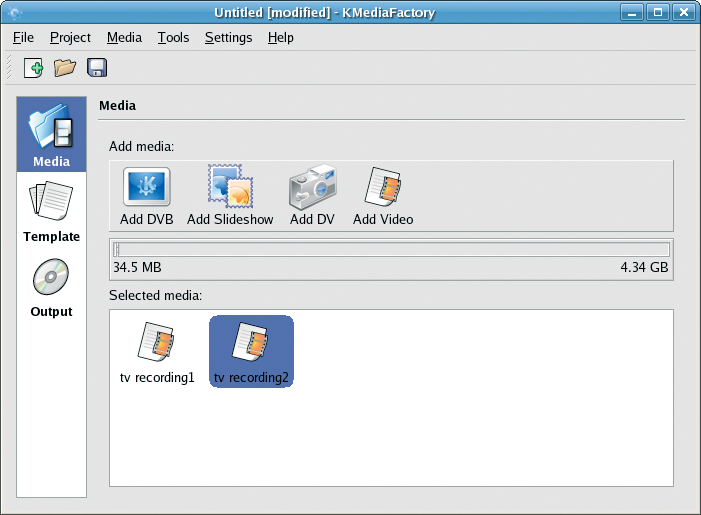Close the KMediaFactory window
Screen dimensions: 701x515
(x=684, y=13)
